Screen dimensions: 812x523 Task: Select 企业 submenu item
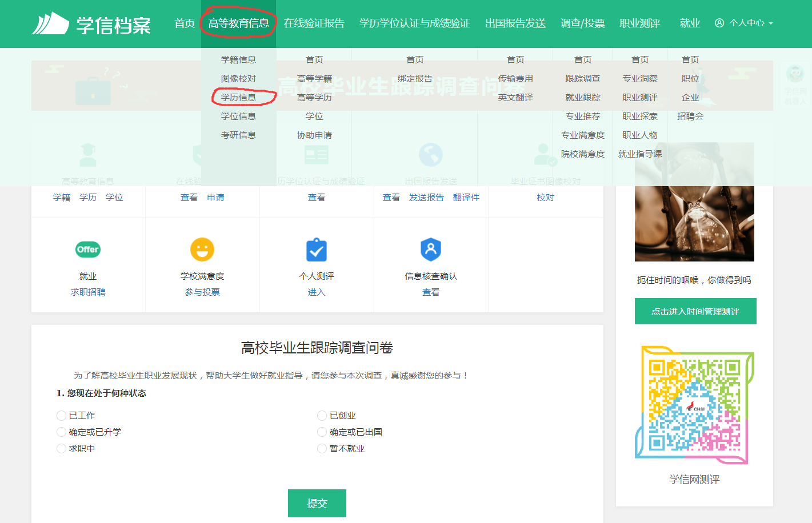tap(690, 97)
